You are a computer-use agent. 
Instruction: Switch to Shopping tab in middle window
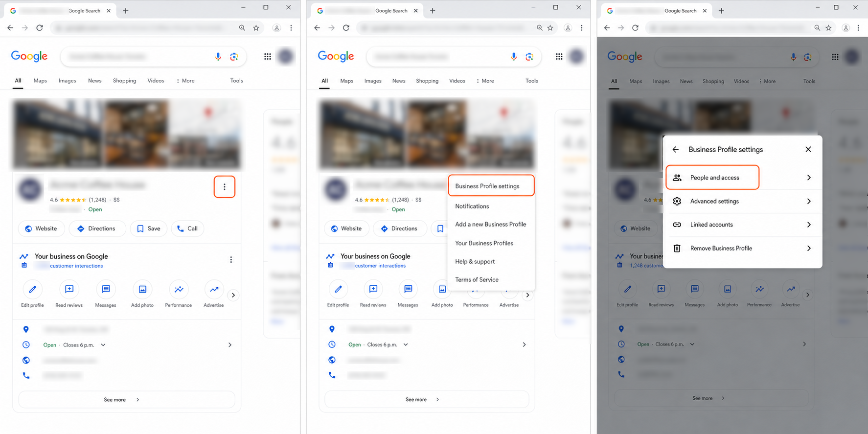pyautogui.click(x=427, y=81)
